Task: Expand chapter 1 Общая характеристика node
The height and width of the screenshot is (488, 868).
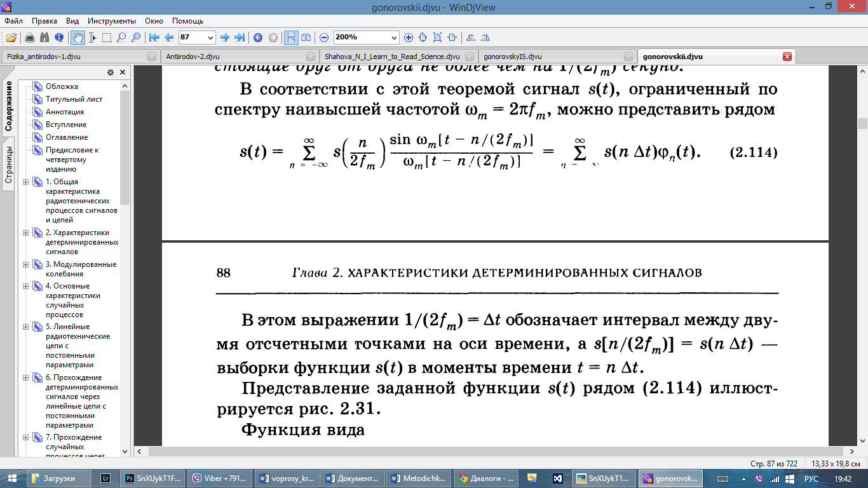Action: click(x=26, y=182)
